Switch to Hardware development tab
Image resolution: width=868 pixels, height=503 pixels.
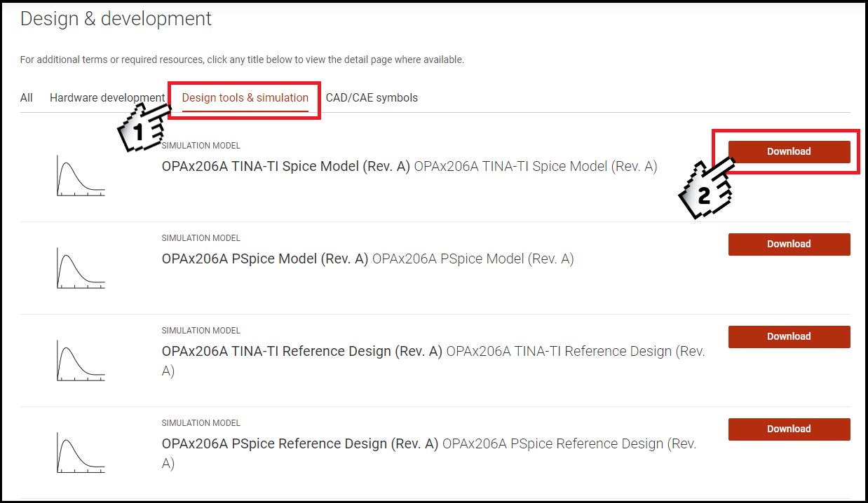[107, 97]
